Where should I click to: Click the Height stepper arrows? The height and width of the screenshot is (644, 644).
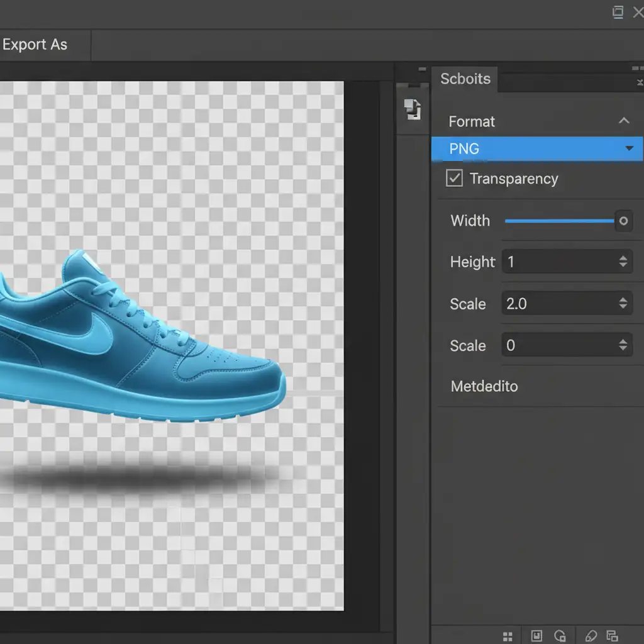pyautogui.click(x=623, y=262)
